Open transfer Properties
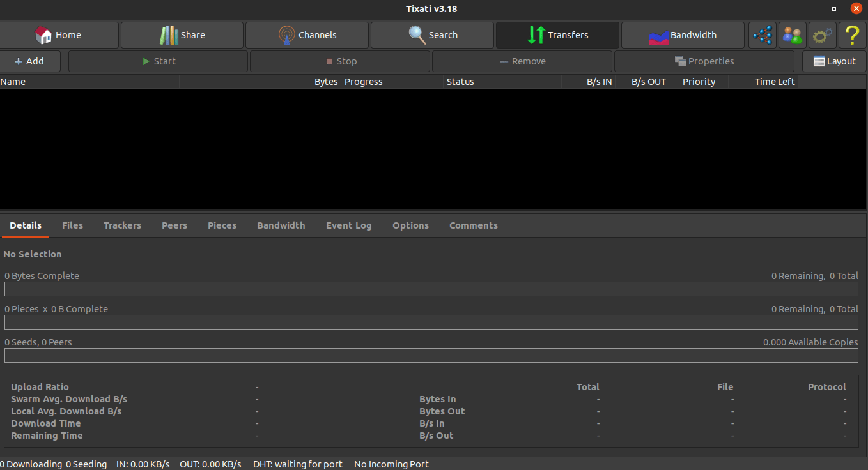Image resolution: width=868 pixels, height=470 pixels. pyautogui.click(x=704, y=61)
